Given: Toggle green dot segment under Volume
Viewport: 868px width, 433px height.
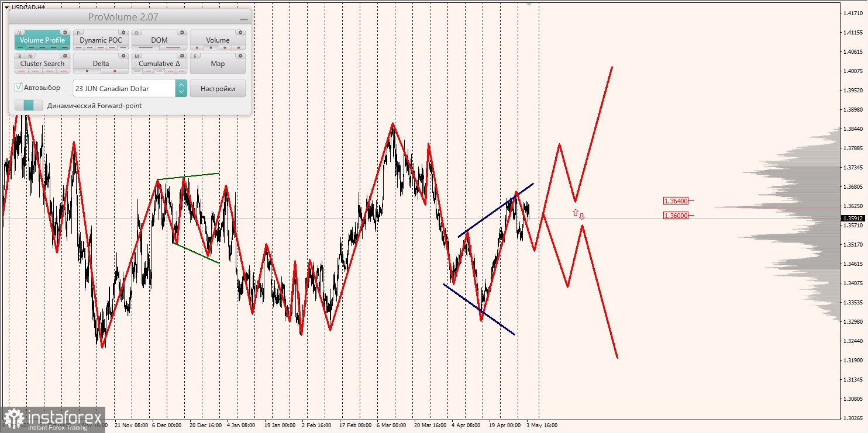Looking at the screenshot, I should (211, 48).
